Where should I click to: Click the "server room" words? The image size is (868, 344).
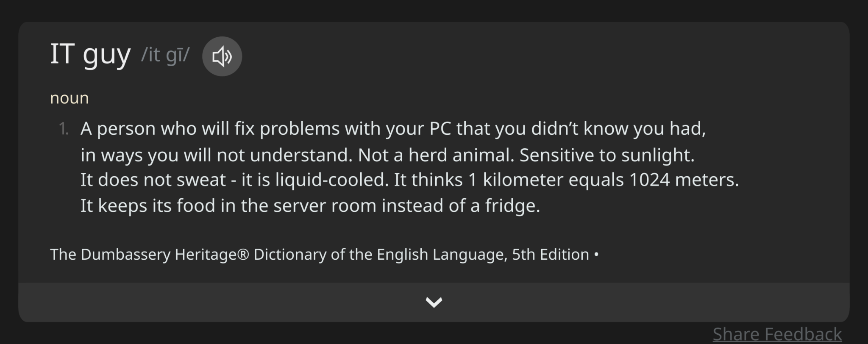tap(325, 206)
